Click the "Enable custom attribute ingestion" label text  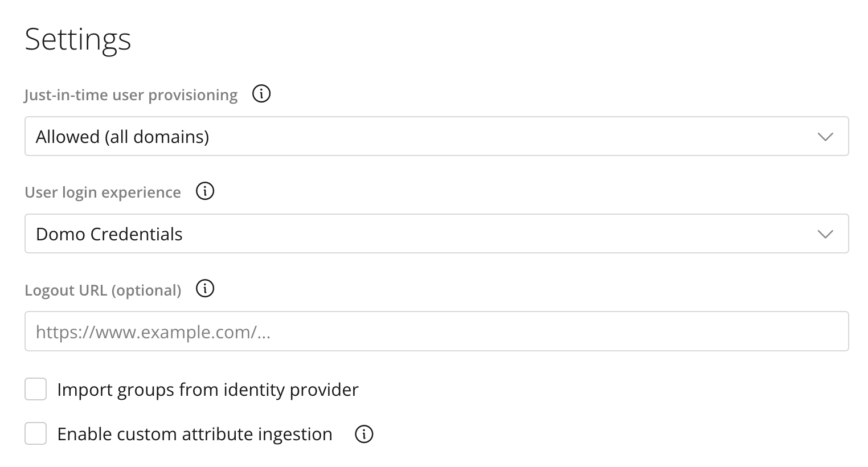pos(195,434)
